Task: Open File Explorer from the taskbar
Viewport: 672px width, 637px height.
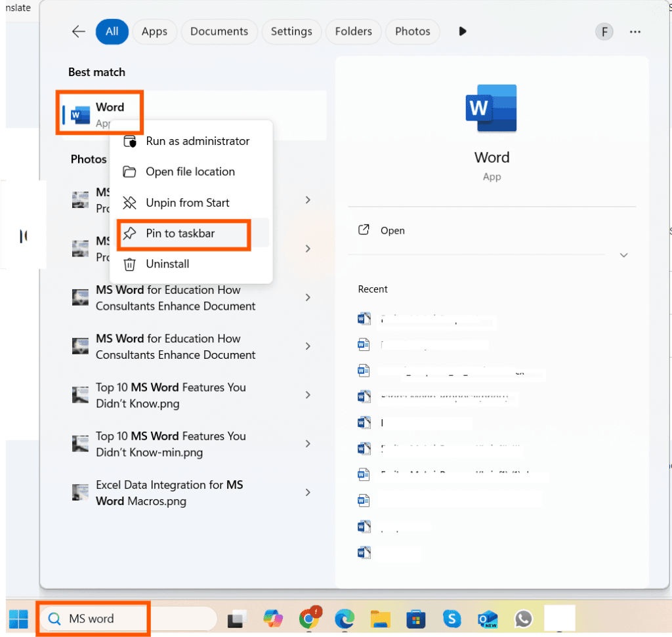Action: pyautogui.click(x=379, y=619)
